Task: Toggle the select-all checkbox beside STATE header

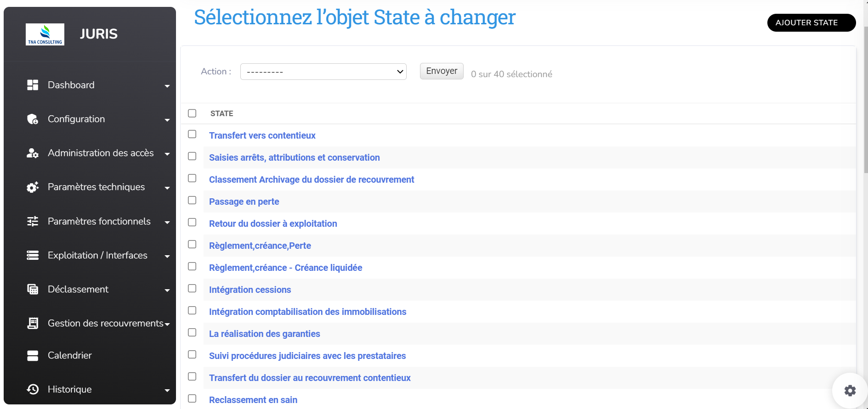Action: (x=192, y=113)
